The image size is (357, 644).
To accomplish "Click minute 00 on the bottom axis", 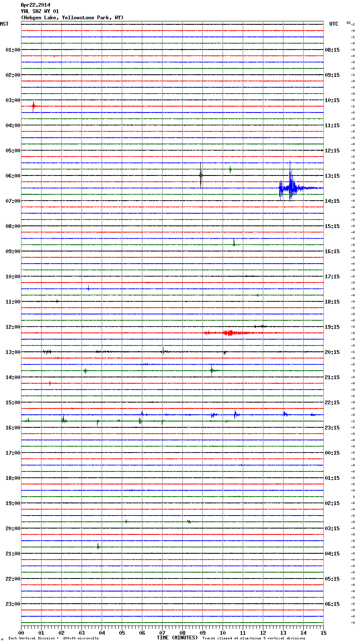I will (21, 633).
